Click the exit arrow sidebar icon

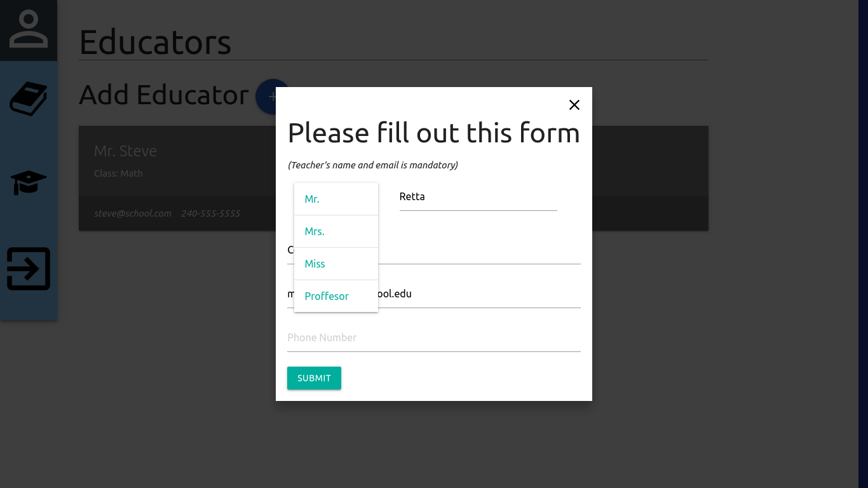tap(29, 269)
